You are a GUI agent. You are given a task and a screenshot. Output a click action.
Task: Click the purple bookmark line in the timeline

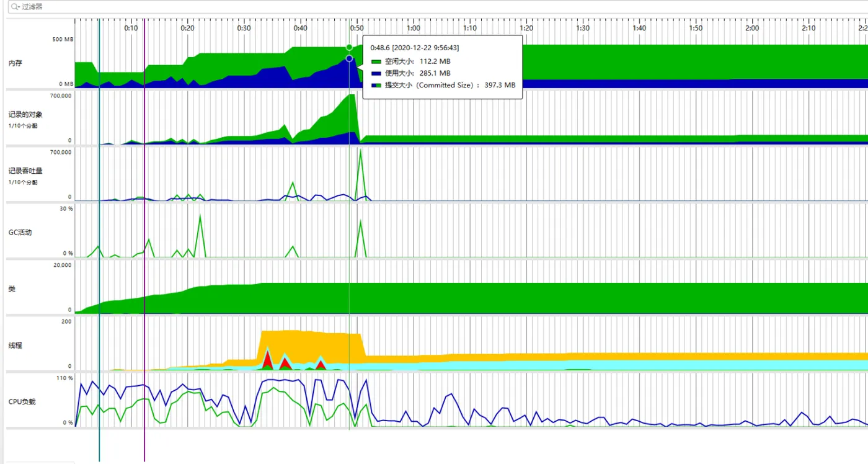pyautogui.click(x=144, y=240)
